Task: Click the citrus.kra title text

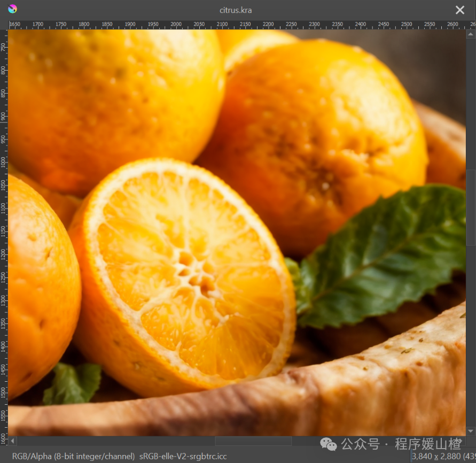Action: pyautogui.click(x=236, y=10)
